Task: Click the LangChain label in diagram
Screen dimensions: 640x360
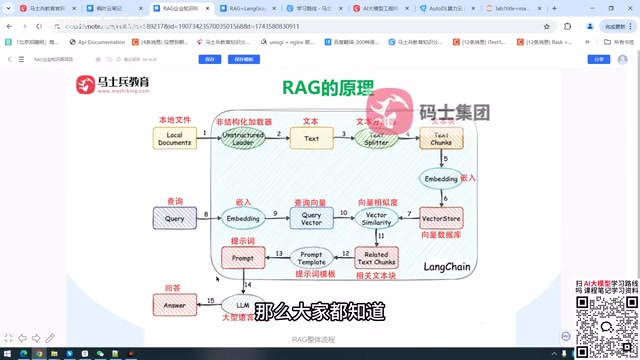Action: pos(447,267)
